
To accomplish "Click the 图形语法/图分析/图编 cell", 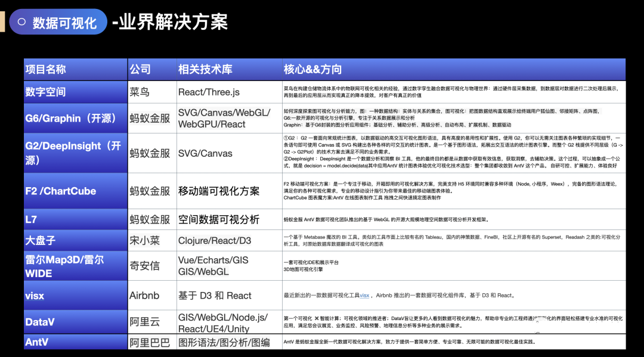I will (229, 342).
